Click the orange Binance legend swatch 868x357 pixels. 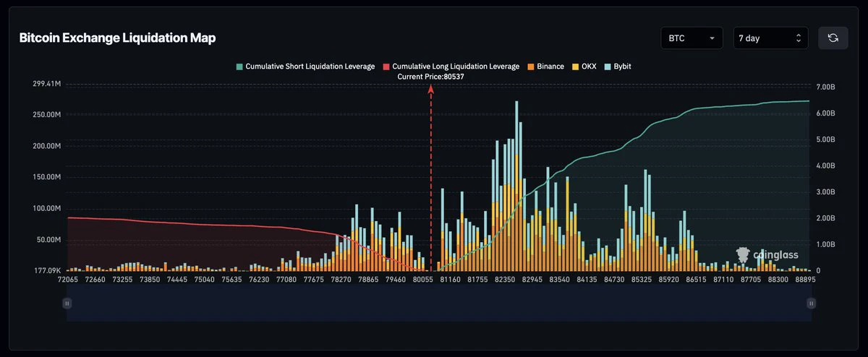530,66
